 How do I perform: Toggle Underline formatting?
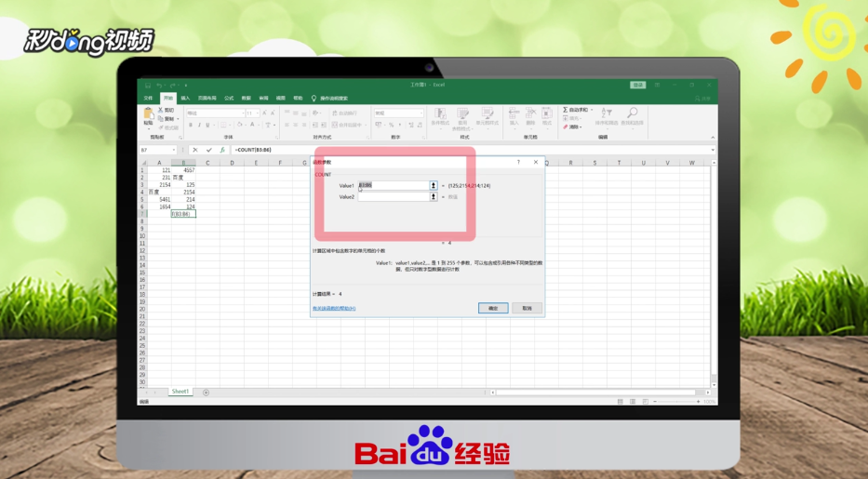[207, 125]
